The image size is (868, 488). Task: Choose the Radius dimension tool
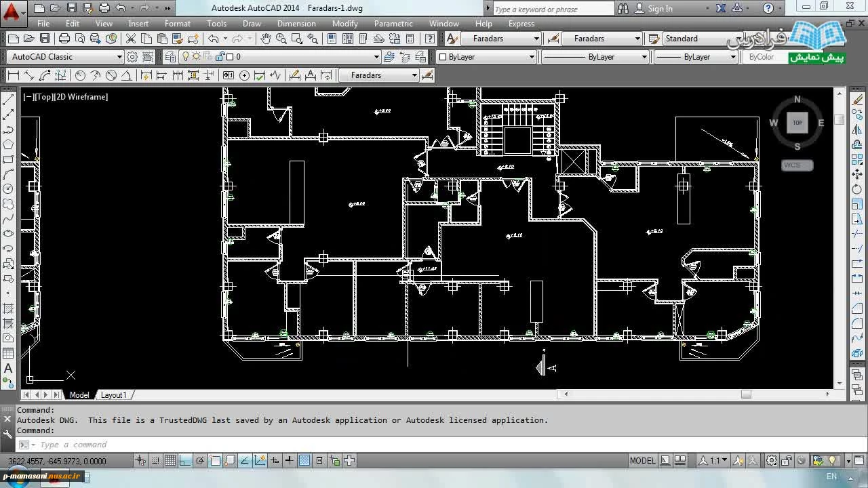pos(80,75)
